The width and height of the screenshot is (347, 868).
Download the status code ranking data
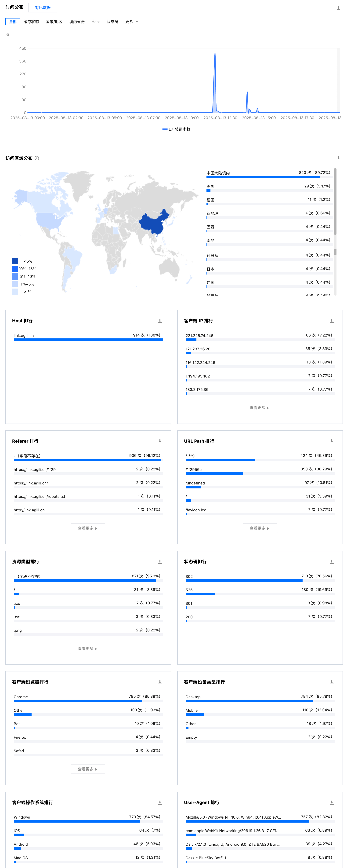click(x=332, y=562)
